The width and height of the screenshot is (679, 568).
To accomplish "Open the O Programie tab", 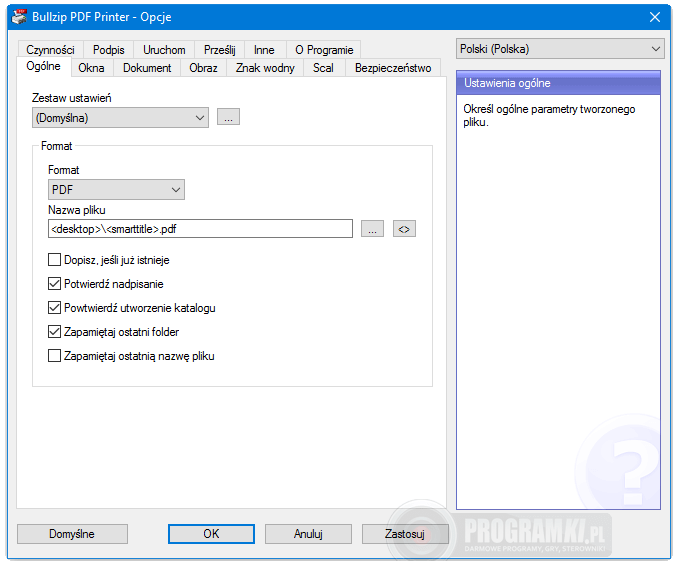I will 324,50.
